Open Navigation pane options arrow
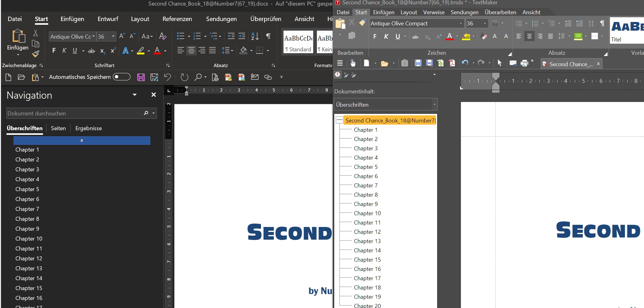 pyautogui.click(x=134, y=95)
